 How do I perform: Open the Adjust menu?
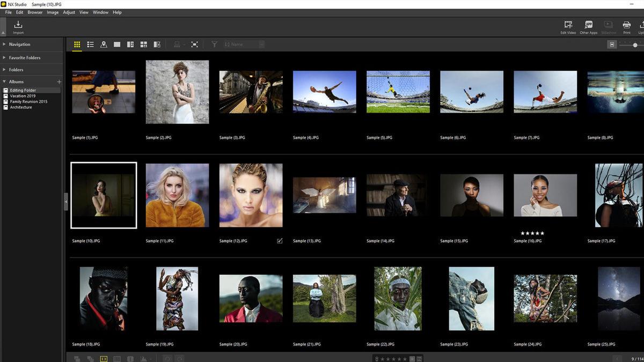[69, 12]
